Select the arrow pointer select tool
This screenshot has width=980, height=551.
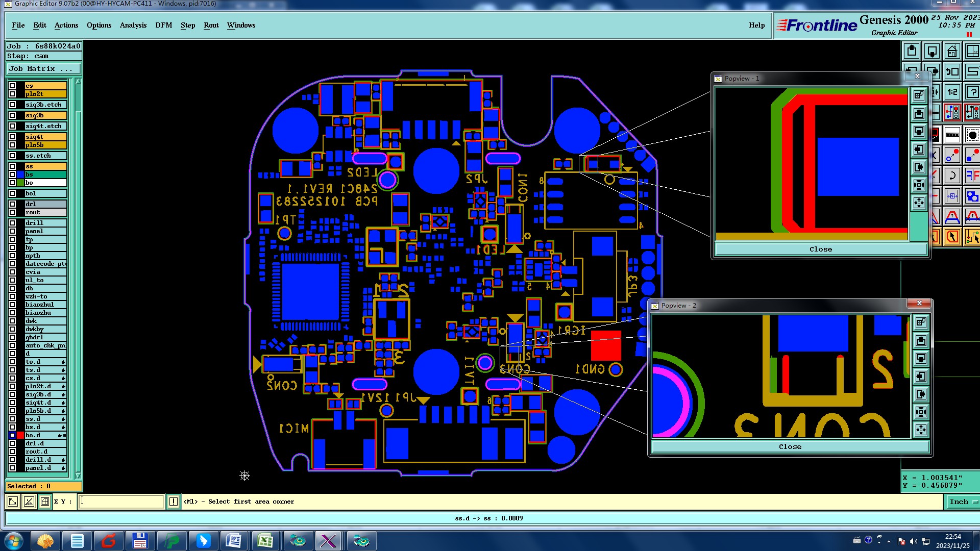[x=952, y=237]
